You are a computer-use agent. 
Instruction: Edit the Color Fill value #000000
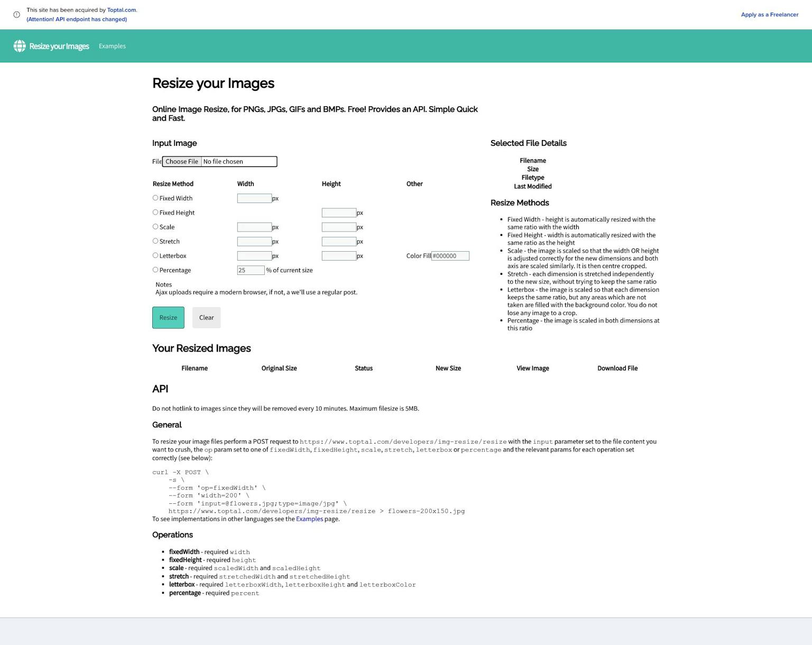pos(450,255)
